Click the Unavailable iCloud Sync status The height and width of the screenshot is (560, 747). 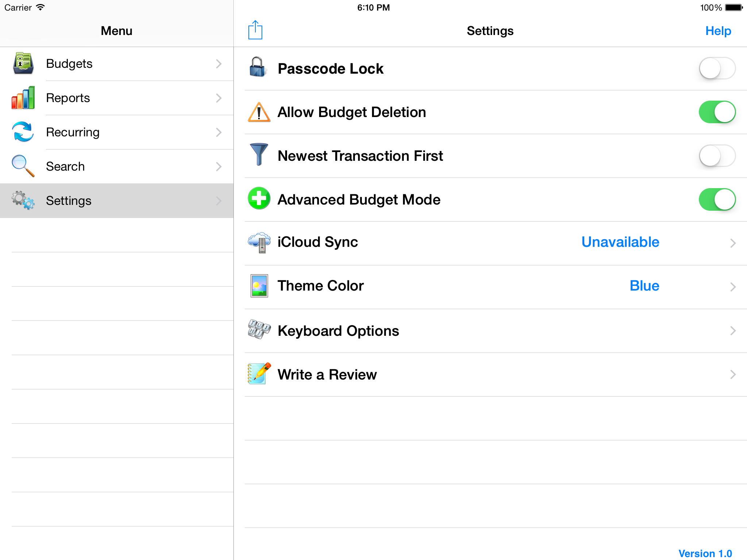[x=620, y=242]
